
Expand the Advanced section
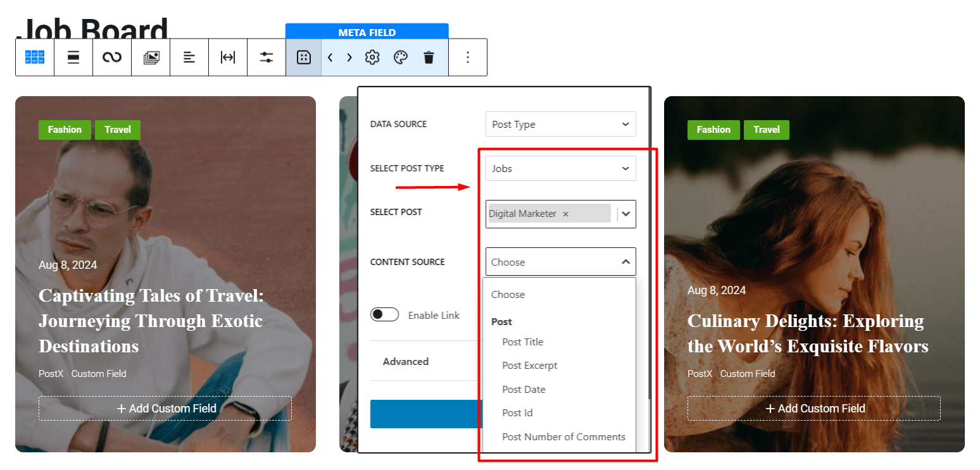[406, 361]
